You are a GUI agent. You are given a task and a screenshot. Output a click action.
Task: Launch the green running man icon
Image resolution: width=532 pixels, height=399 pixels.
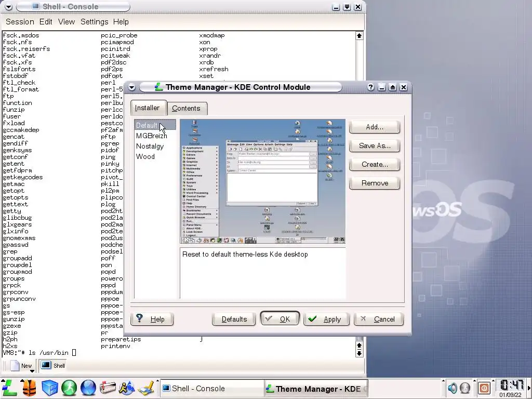(x=69, y=388)
